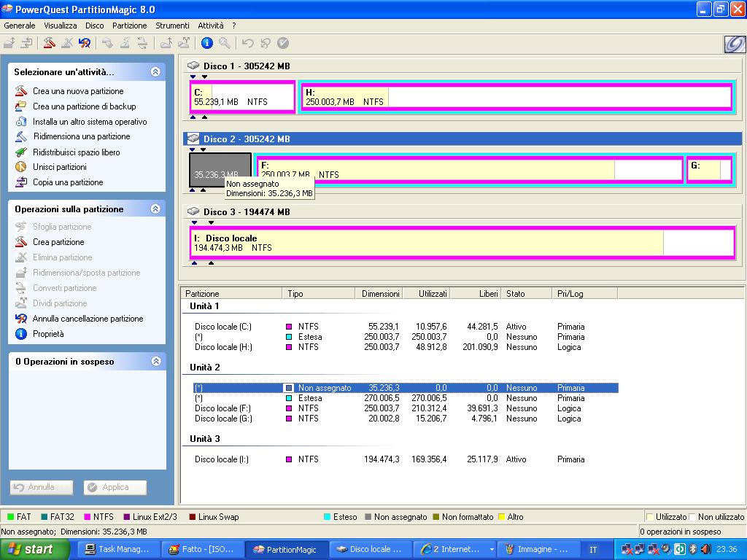Image resolution: width=747 pixels, height=560 pixels.
Task: Click the Create partition toolbar icon
Action: [49, 43]
